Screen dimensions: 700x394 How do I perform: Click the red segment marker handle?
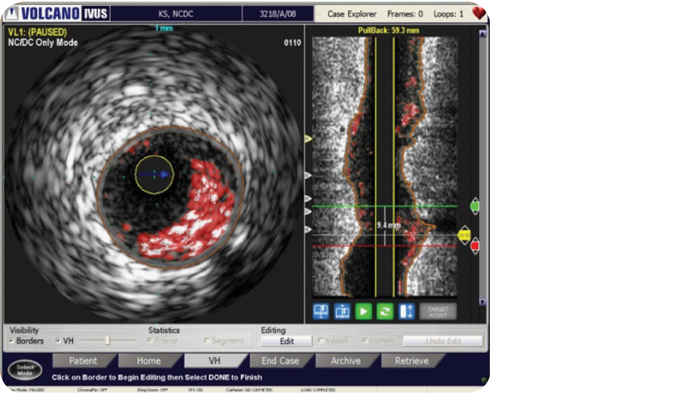(x=475, y=245)
